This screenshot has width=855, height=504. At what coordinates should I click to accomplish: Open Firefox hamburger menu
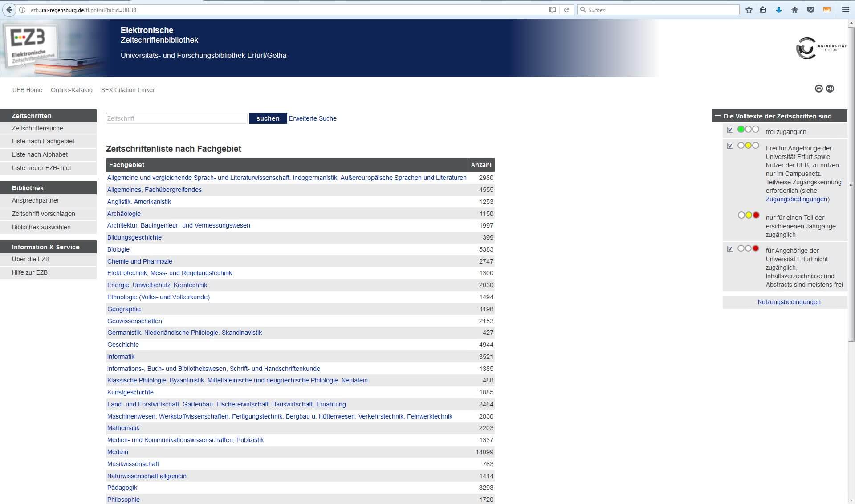[846, 10]
